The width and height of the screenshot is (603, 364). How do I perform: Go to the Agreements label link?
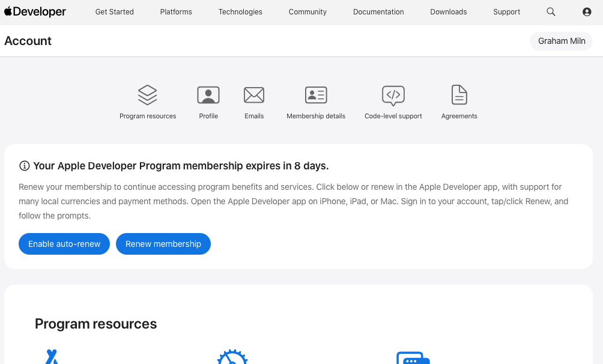click(459, 116)
